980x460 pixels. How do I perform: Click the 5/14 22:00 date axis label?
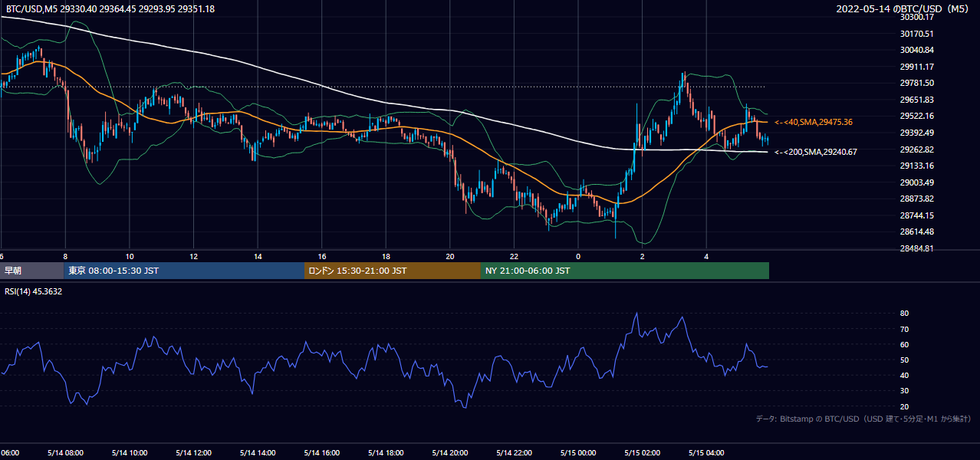(514, 452)
